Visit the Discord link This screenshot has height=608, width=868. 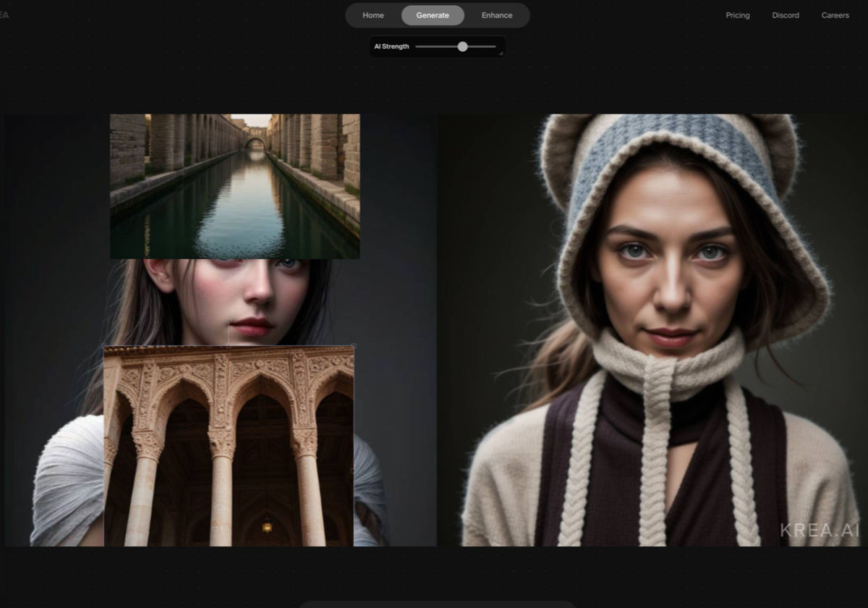click(x=786, y=15)
